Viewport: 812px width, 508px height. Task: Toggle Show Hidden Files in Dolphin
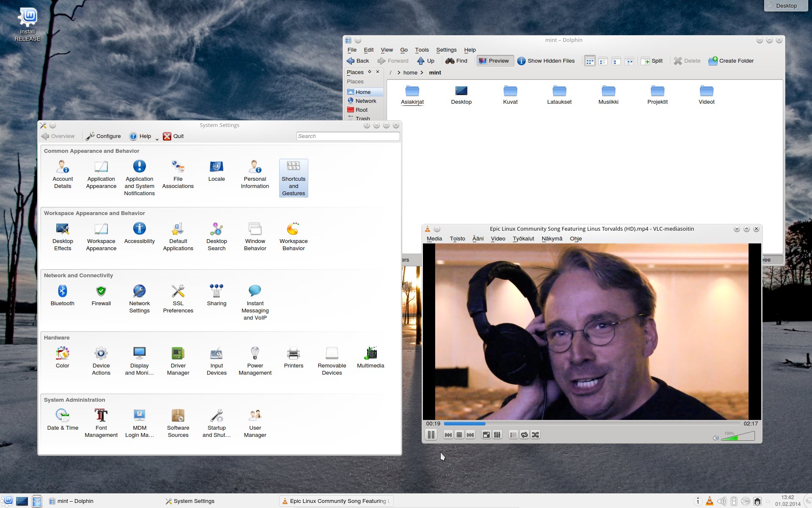[x=546, y=61]
